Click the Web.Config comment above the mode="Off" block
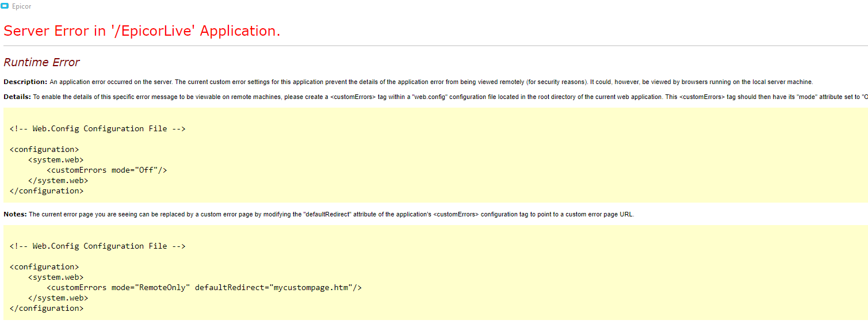Screen dimensions: 868x335 [97, 129]
